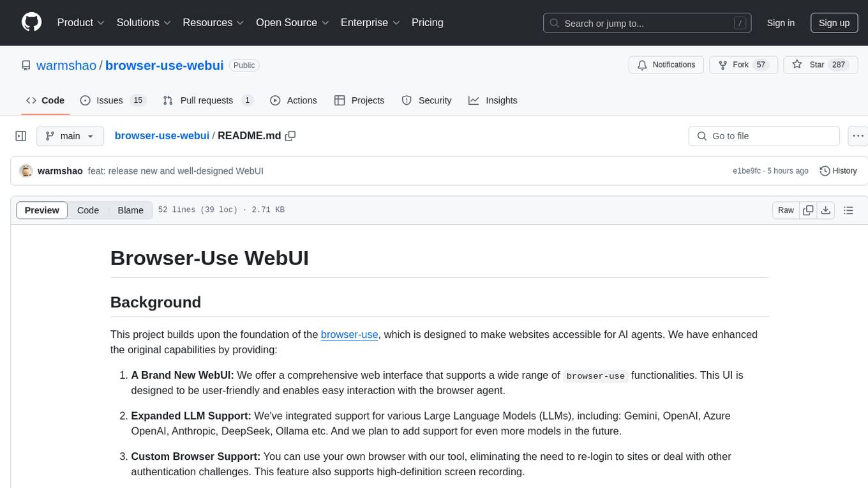The image size is (868, 488).
Task: Switch to the Insights tab
Action: pyautogui.click(x=493, y=100)
